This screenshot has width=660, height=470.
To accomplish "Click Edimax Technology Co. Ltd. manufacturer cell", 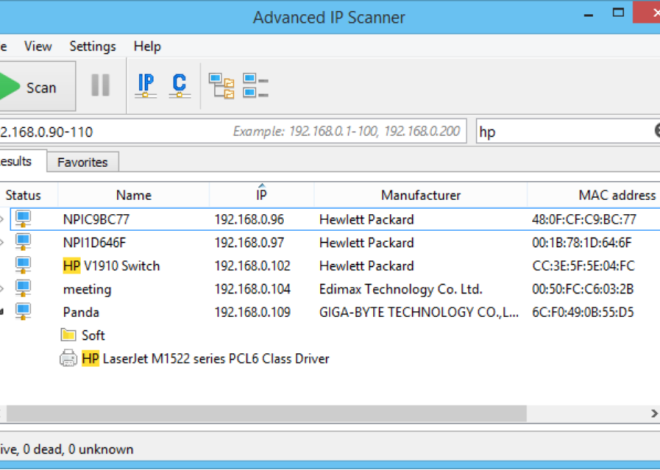I will (x=401, y=289).
